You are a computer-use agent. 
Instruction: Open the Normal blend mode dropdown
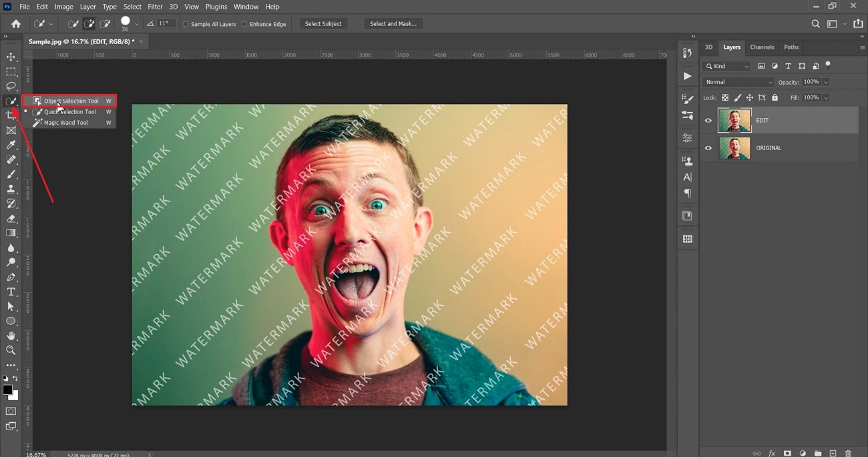738,82
